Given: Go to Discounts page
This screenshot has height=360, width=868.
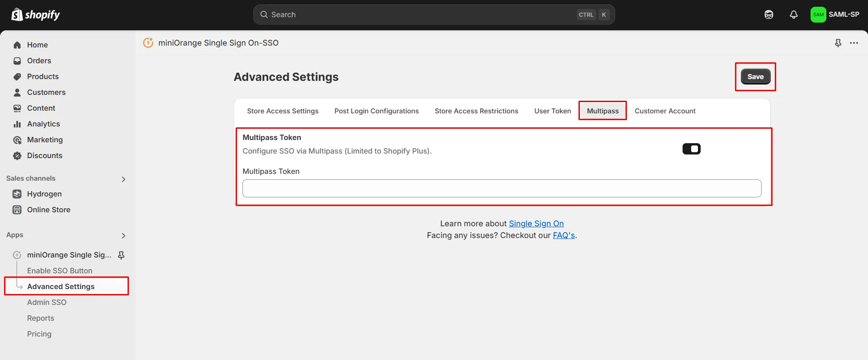Looking at the screenshot, I should (x=45, y=155).
